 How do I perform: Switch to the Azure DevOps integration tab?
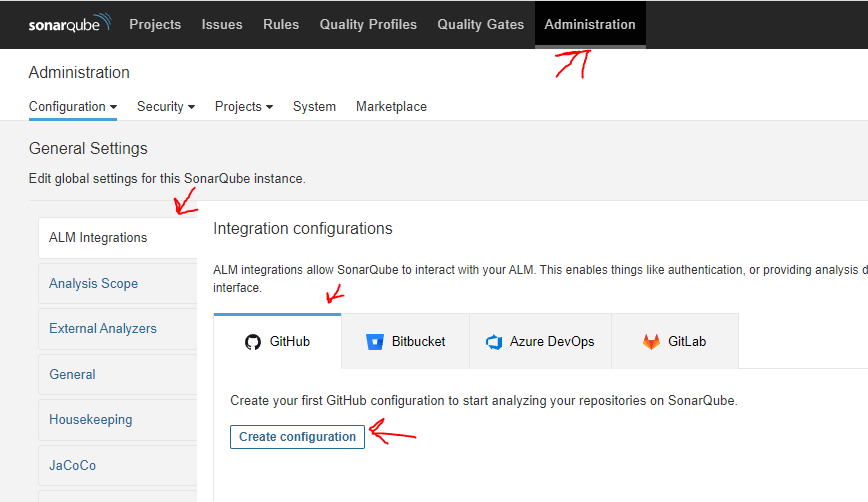tap(540, 341)
